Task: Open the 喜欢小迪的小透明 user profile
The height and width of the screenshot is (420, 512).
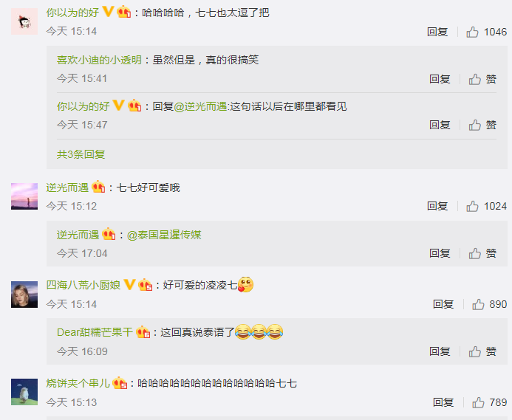Action: (99, 60)
